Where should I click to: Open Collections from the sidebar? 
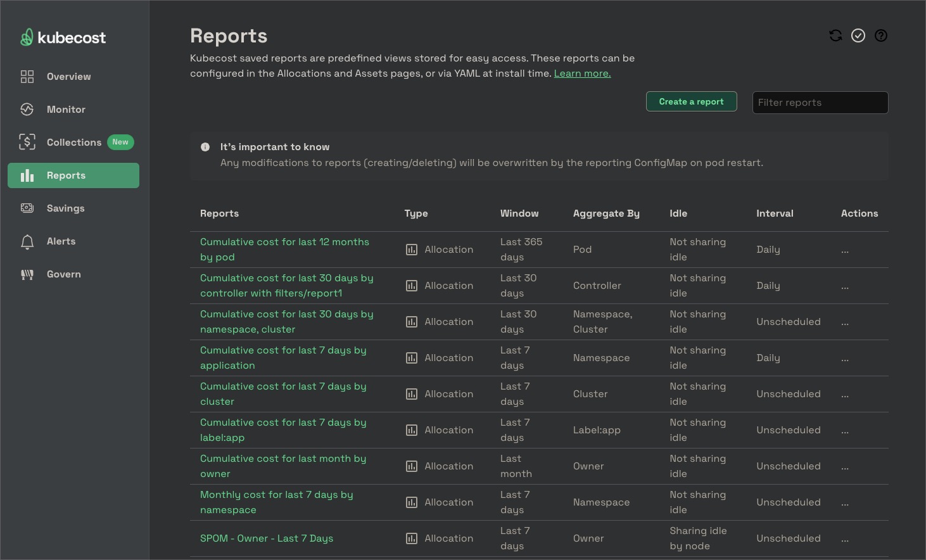click(x=73, y=143)
